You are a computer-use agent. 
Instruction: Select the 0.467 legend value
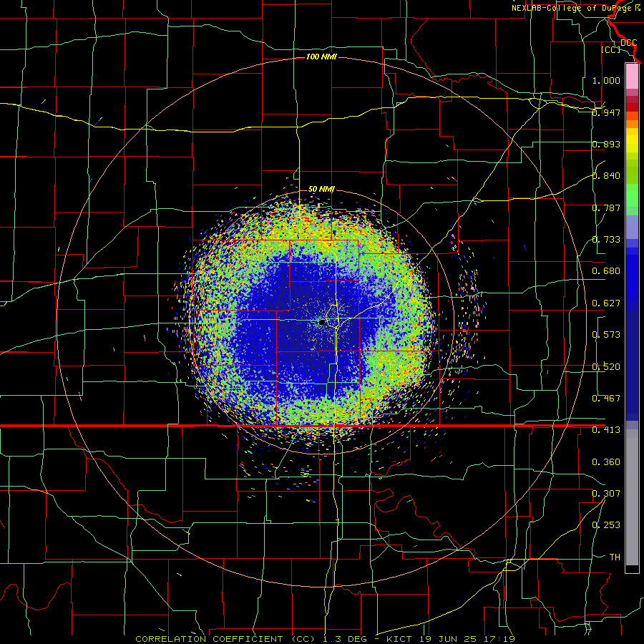point(606,399)
